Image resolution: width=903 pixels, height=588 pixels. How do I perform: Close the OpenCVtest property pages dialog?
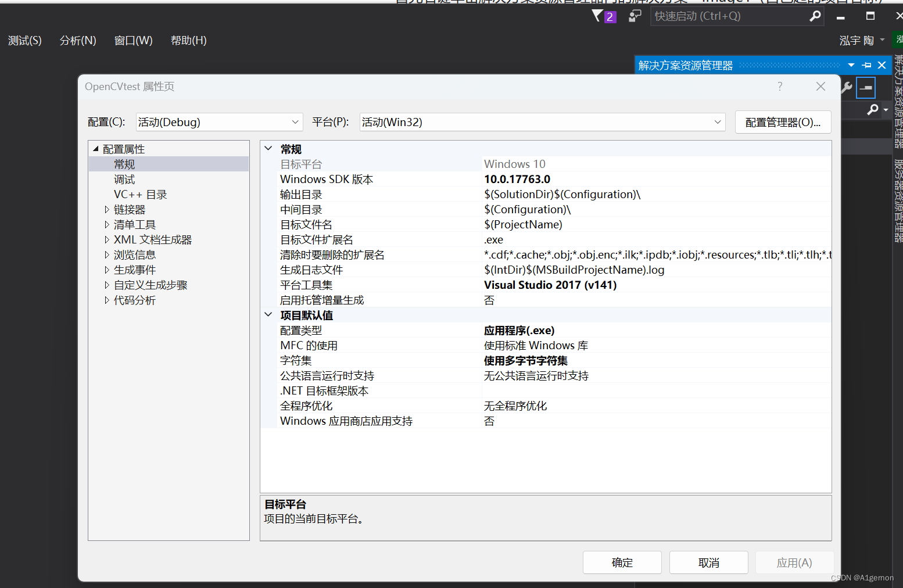820,86
